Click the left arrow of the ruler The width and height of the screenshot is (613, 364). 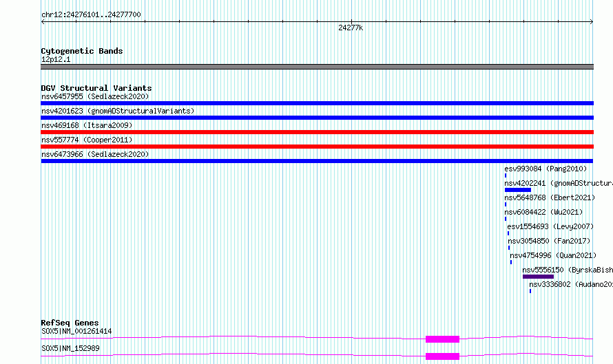pos(43,22)
